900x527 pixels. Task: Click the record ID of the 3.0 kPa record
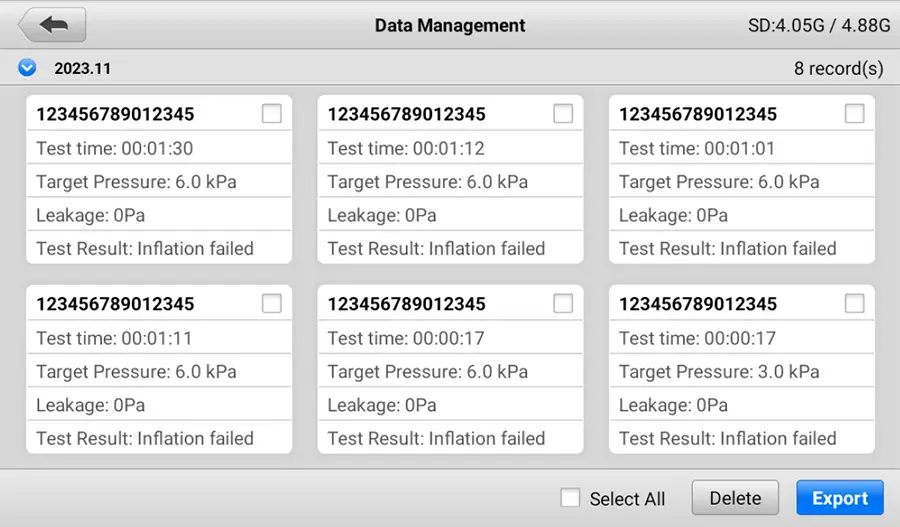(x=699, y=304)
